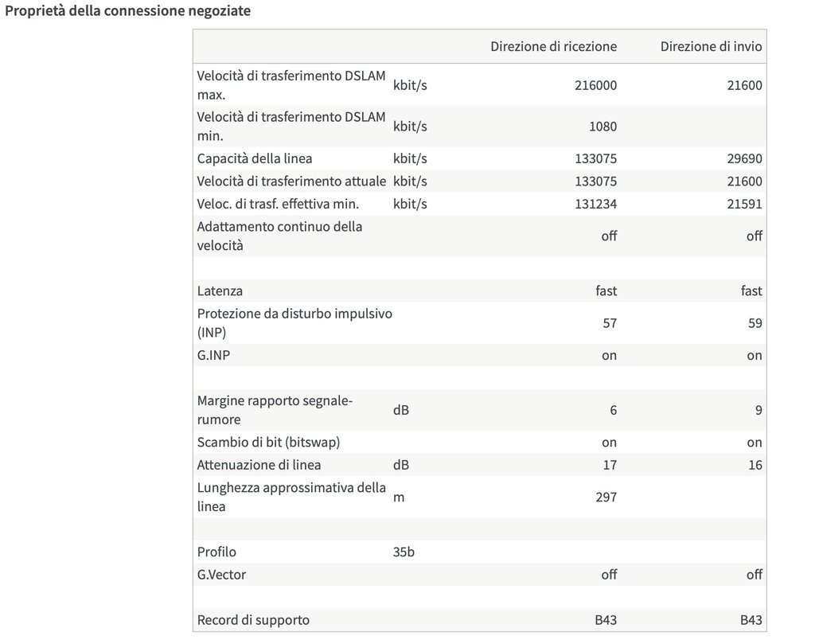Click the effective min receive value 131234

click(x=595, y=204)
